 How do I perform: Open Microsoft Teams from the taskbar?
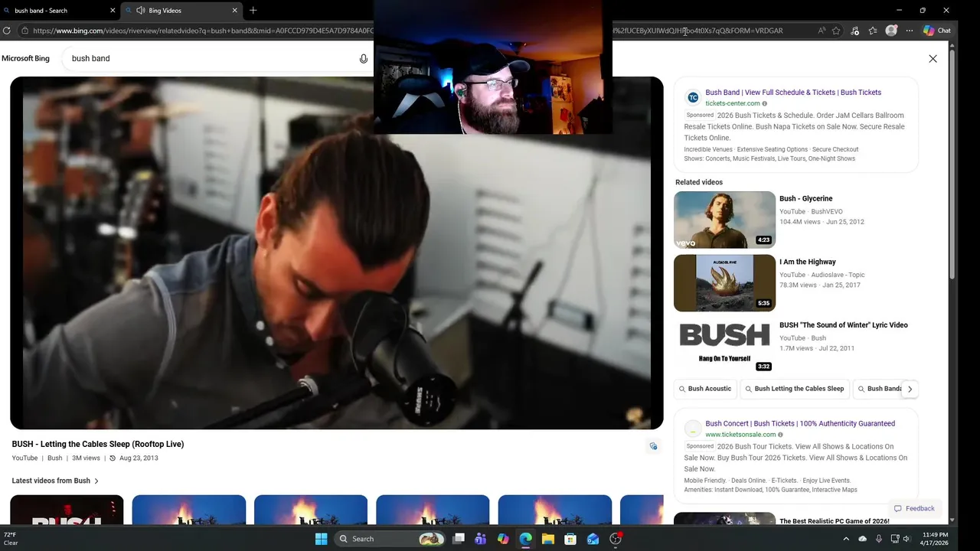pos(481,539)
